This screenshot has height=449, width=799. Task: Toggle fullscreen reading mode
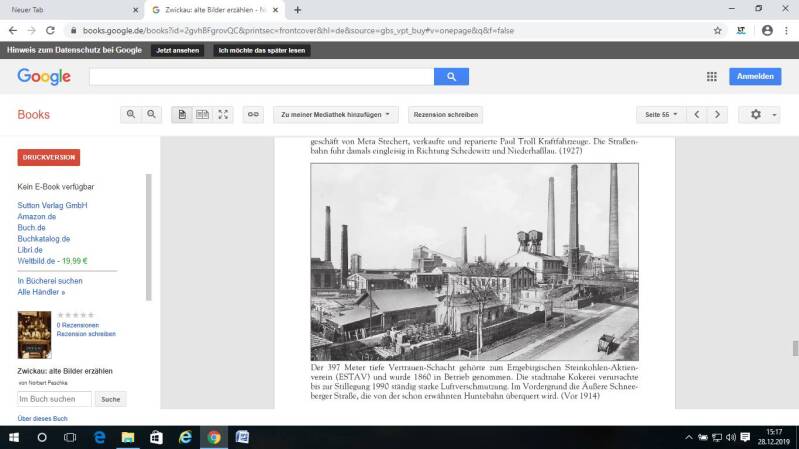pos(224,115)
